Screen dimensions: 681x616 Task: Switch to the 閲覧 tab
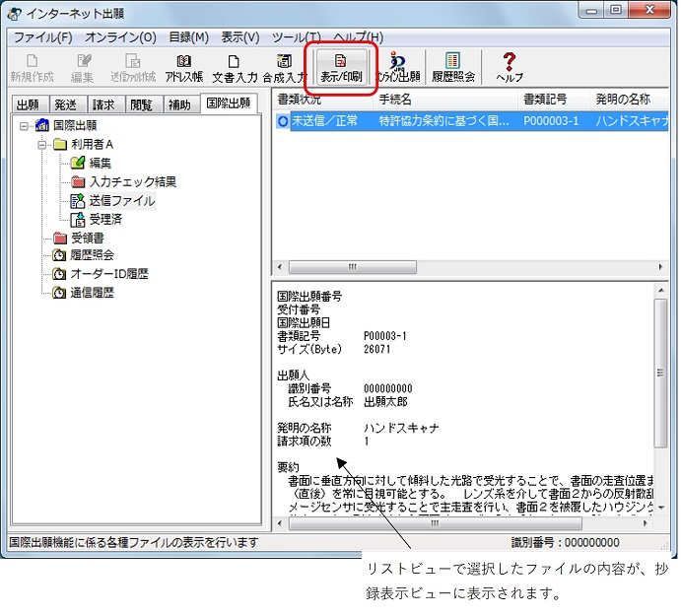(141, 104)
